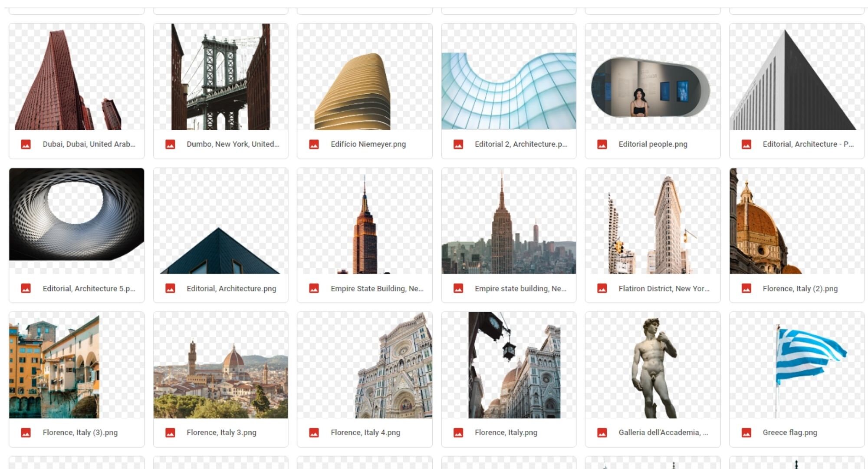Click the image icon next to Empire State Building, Ne...
The height and width of the screenshot is (469, 868).
tap(313, 288)
